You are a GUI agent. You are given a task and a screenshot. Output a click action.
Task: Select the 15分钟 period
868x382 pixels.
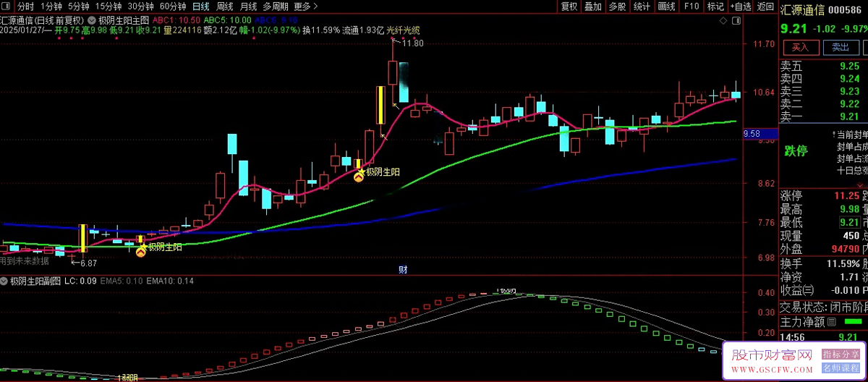109,7
